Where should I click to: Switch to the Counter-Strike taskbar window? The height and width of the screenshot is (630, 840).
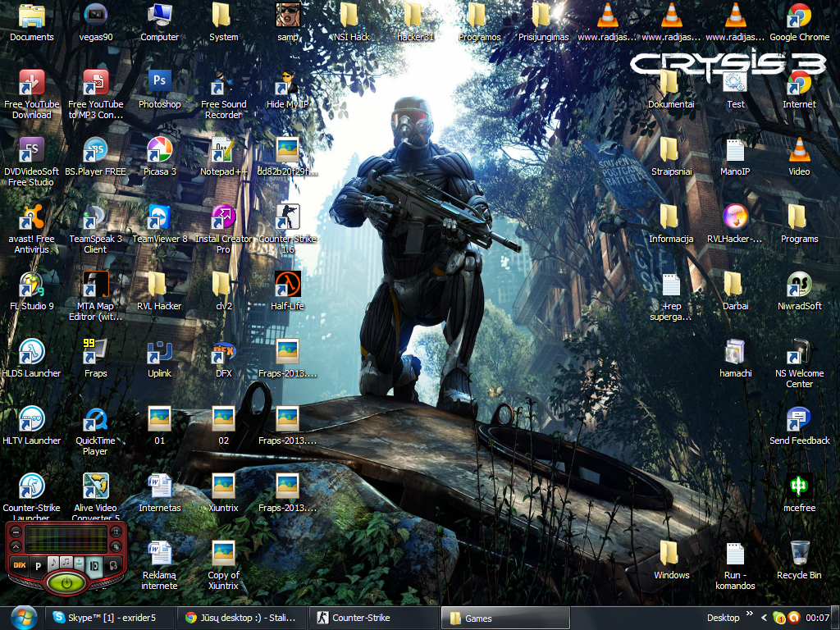coord(374,618)
